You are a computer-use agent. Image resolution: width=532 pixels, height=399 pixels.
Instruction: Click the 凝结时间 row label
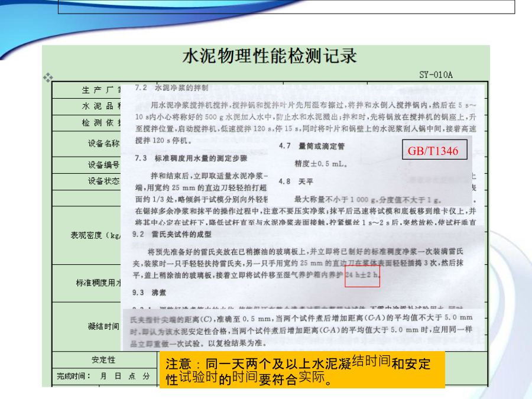click(103, 326)
